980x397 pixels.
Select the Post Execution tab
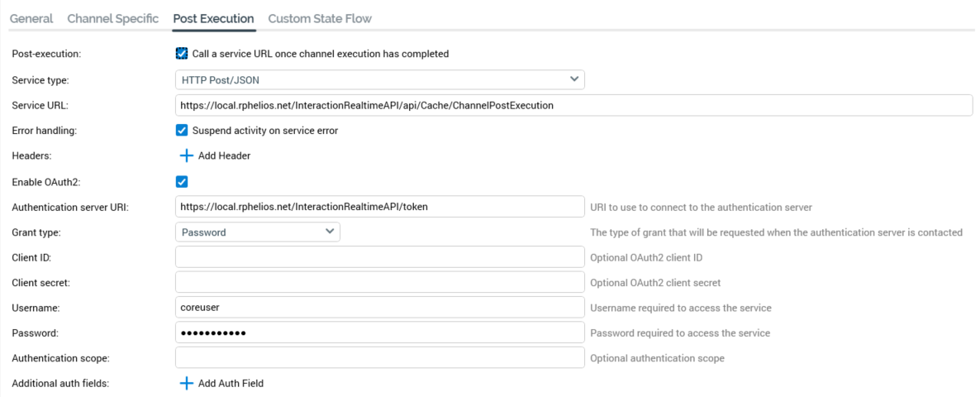tap(213, 18)
